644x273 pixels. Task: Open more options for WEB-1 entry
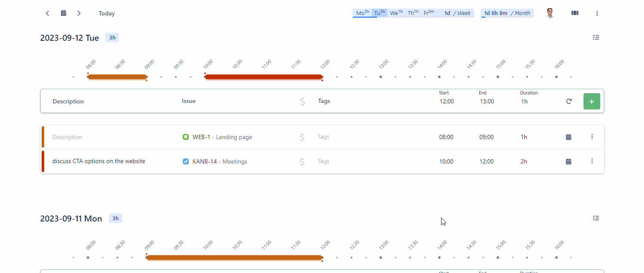(x=592, y=137)
